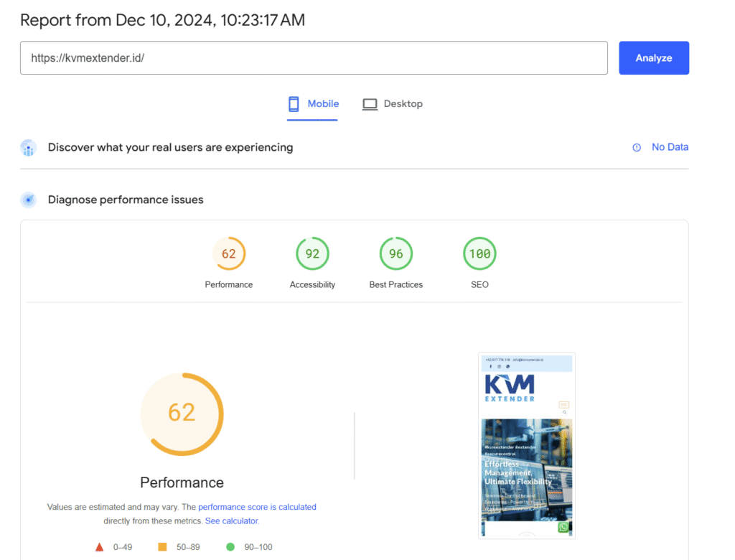Click the large Performance progress ring
Screen dimensions: 735x560
click(182, 414)
